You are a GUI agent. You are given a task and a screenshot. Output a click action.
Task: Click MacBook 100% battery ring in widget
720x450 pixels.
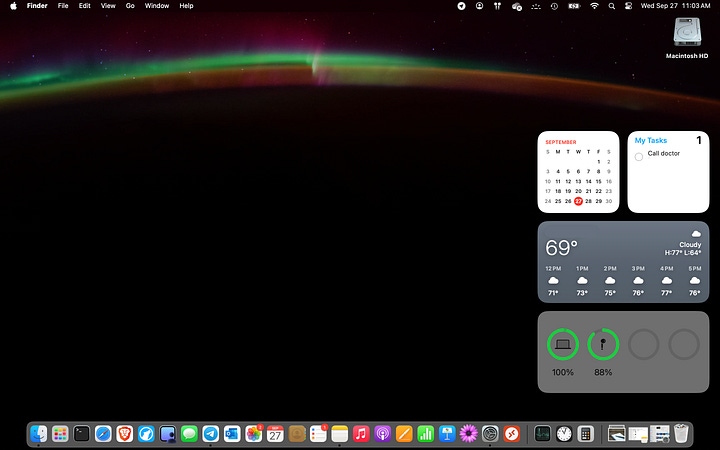[562, 344]
